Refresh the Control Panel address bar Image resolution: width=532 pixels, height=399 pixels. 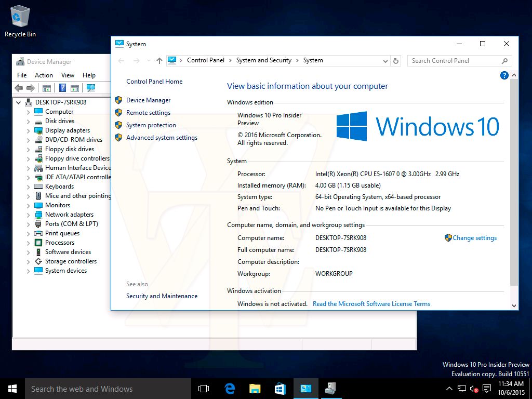click(396, 61)
